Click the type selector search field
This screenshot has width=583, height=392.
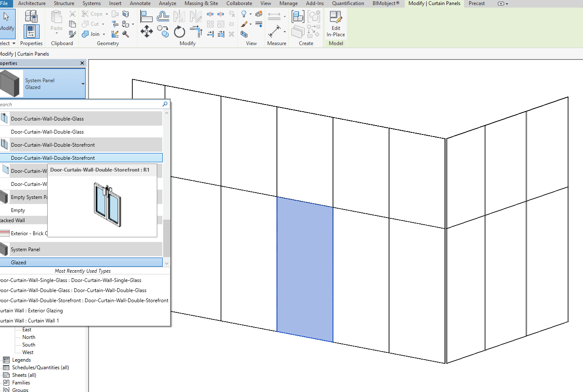[x=80, y=105]
